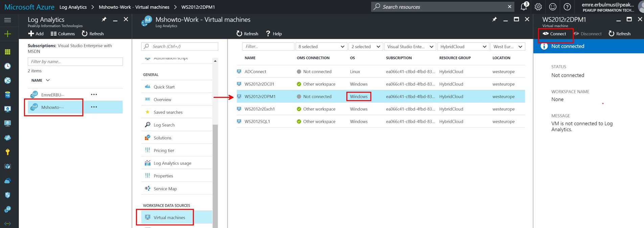Open the West Europe location dropdown
The image size is (644, 228).
pos(508,47)
